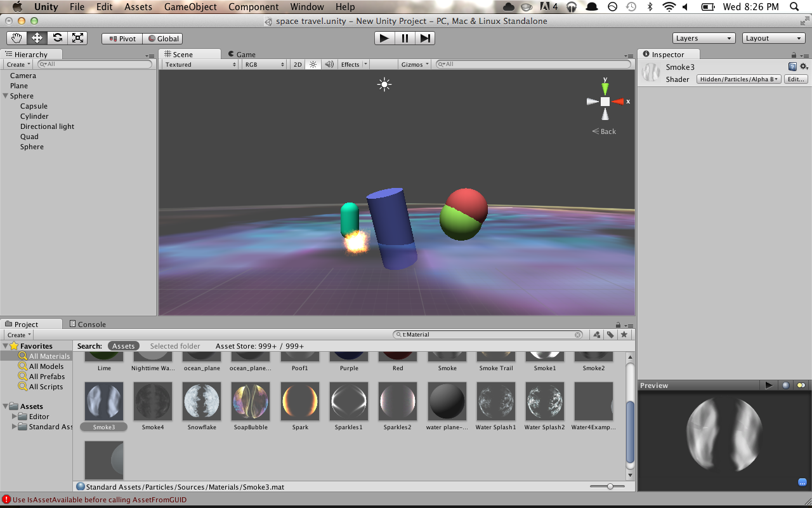The image size is (812, 508).
Task: Click the red error icon in status bar
Action: click(x=6, y=500)
